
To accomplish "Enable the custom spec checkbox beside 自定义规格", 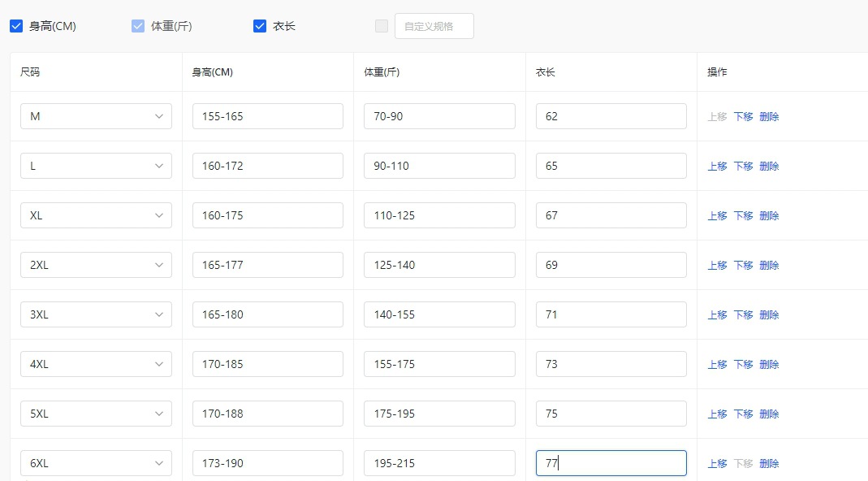I will pos(382,26).
